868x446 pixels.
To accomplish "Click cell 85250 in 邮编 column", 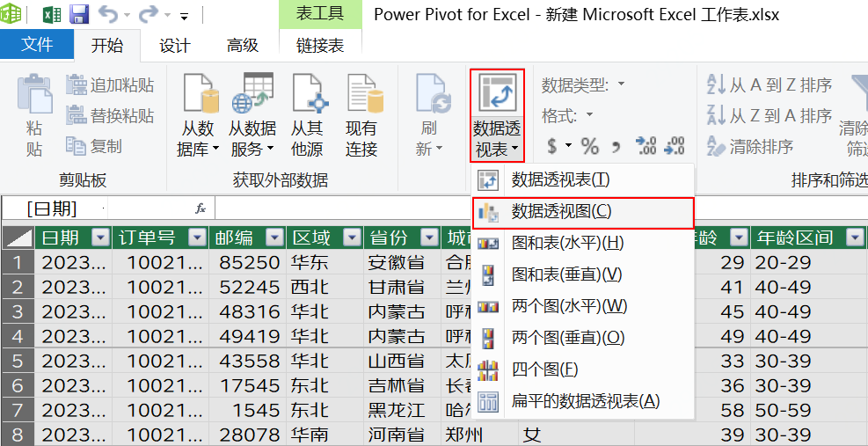I will point(247,263).
